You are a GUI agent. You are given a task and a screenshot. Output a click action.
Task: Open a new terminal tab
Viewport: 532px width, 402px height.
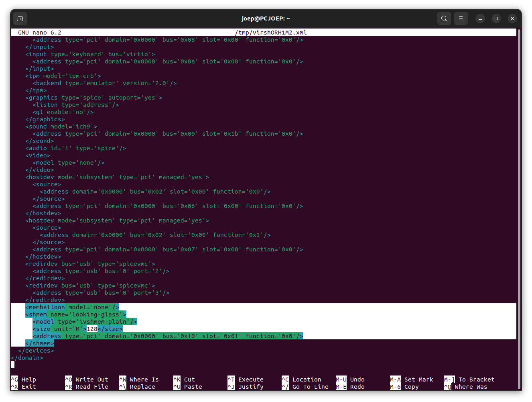[x=20, y=18]
